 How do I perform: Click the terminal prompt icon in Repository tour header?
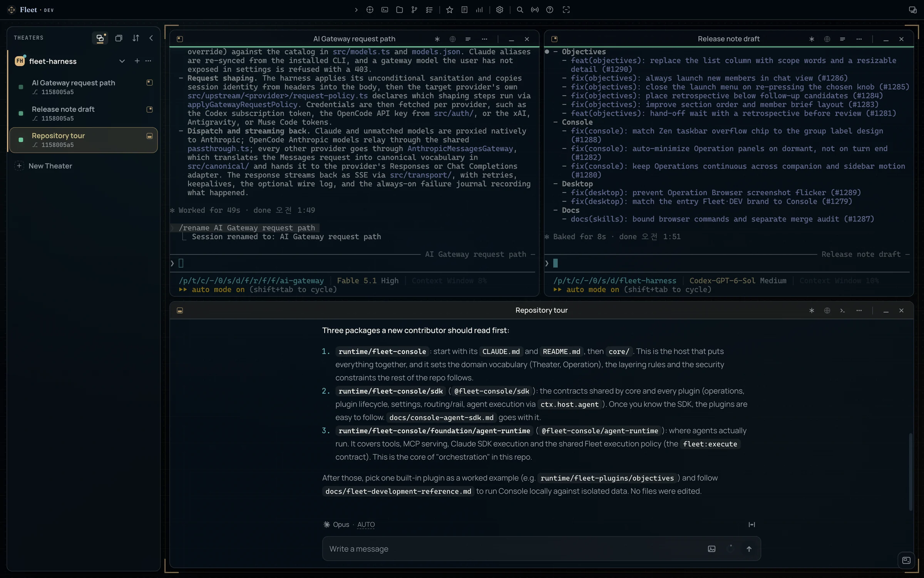(x=842, y=311)
